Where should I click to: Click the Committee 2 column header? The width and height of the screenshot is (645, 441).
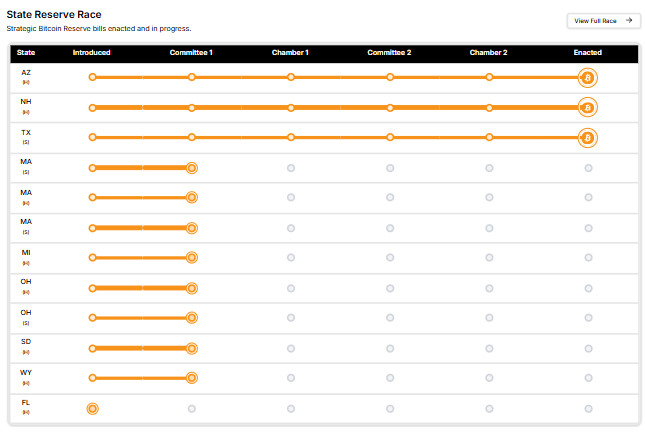[x=389, y=52]
